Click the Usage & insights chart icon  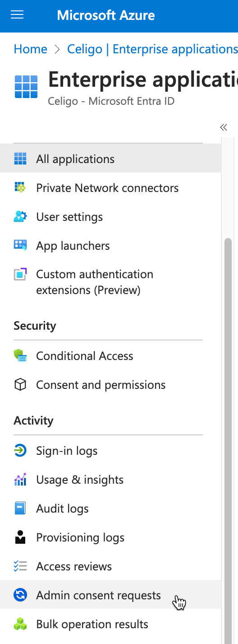20,480
